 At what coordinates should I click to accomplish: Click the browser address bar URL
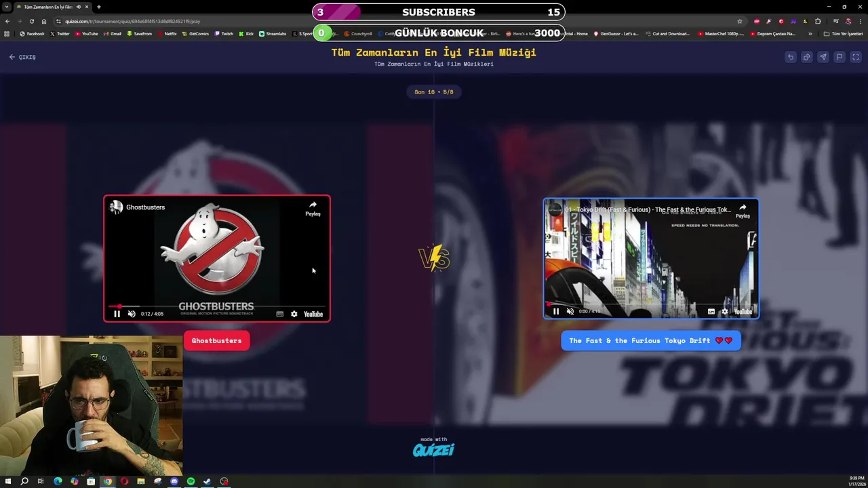132,21
